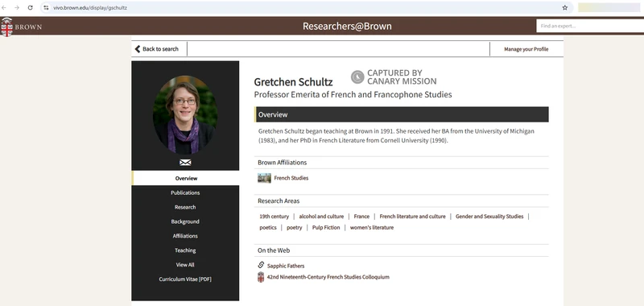Click alcohol and culture research area

(x=321, y=216)
